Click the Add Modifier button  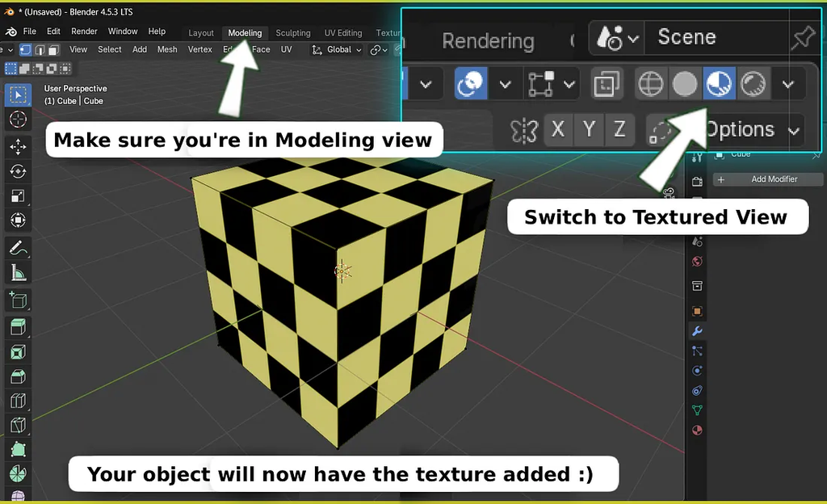coord(767,178)
